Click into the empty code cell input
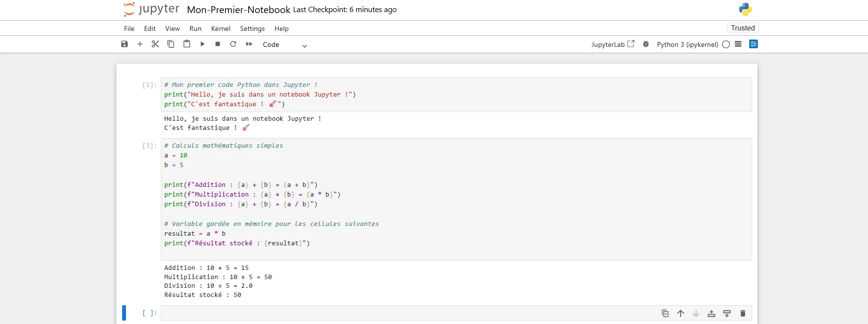Screen dimensions: 868x324 [x=406, y=313]
